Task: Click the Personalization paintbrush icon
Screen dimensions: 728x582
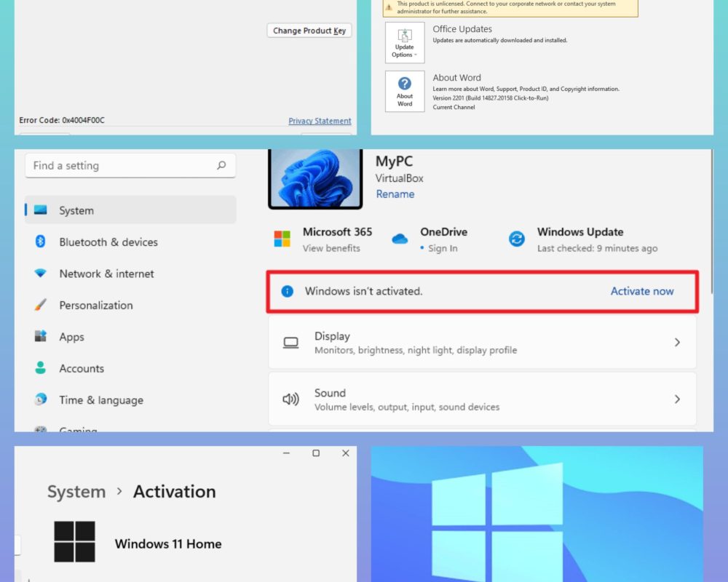Action: click(x=40, y=305)
